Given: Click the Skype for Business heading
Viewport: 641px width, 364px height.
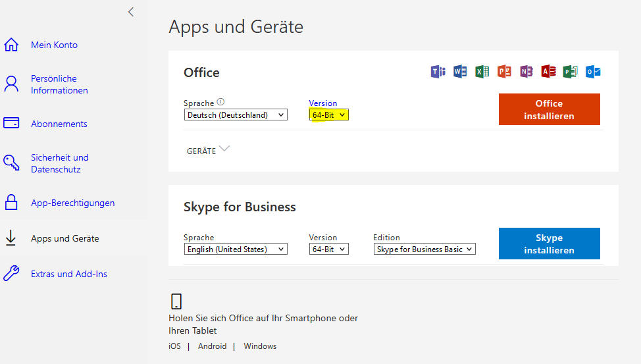Looking at the screenshot, I should tap(240, 207).
